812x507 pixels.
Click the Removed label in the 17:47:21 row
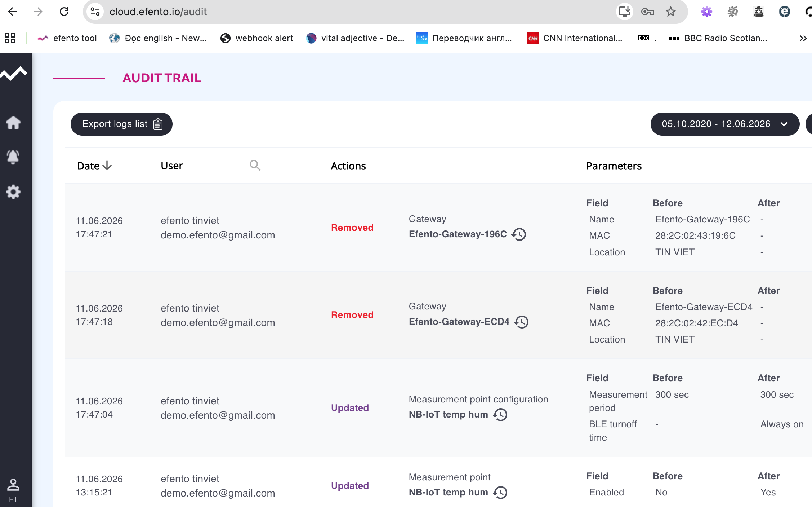coord(352,228)
